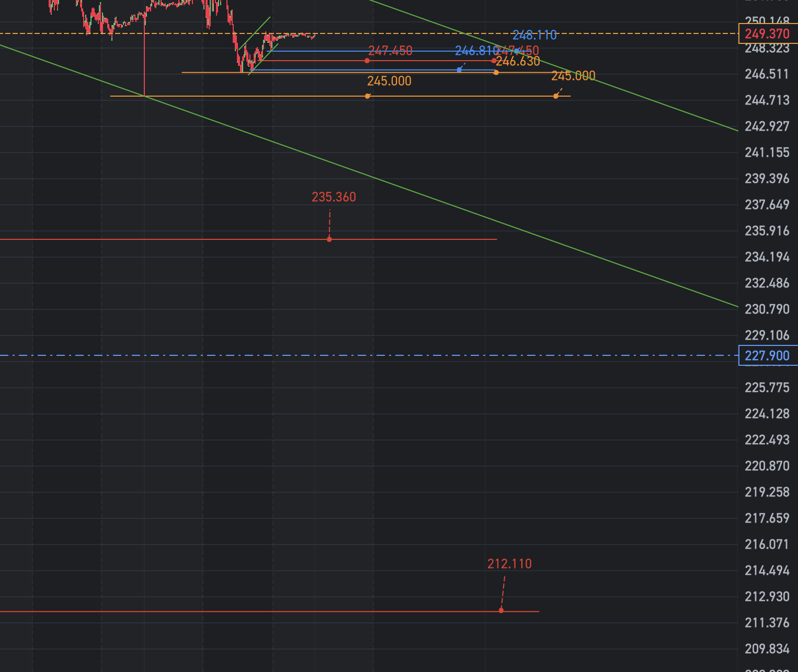Click the blue 246.810 annotation label

click(476, 51)
